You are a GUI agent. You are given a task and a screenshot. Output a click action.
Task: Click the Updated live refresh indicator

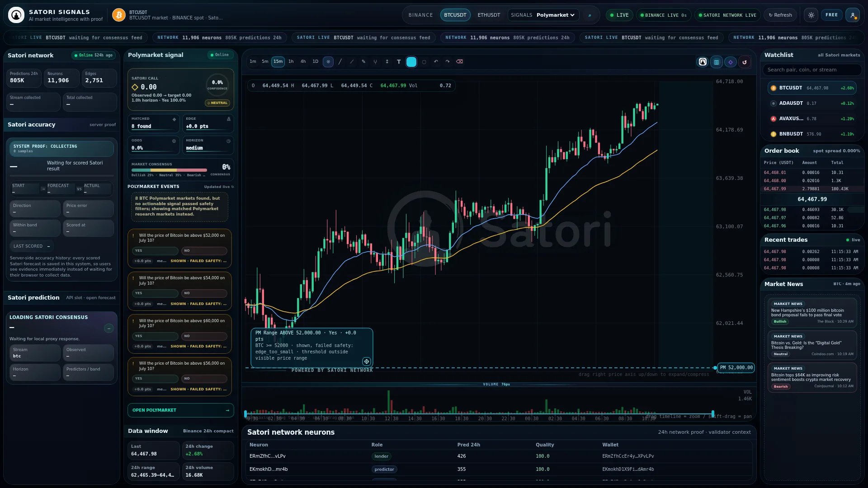tap(219, 187)
